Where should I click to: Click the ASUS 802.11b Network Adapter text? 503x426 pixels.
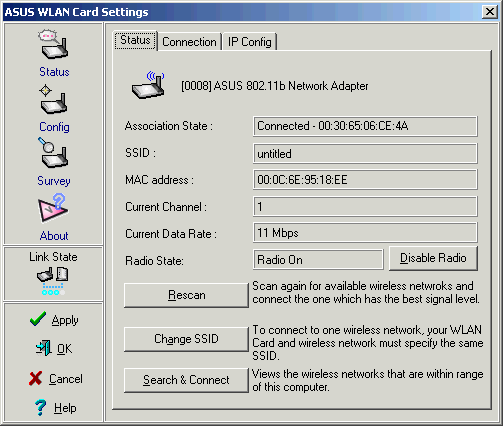click(275, 86)
